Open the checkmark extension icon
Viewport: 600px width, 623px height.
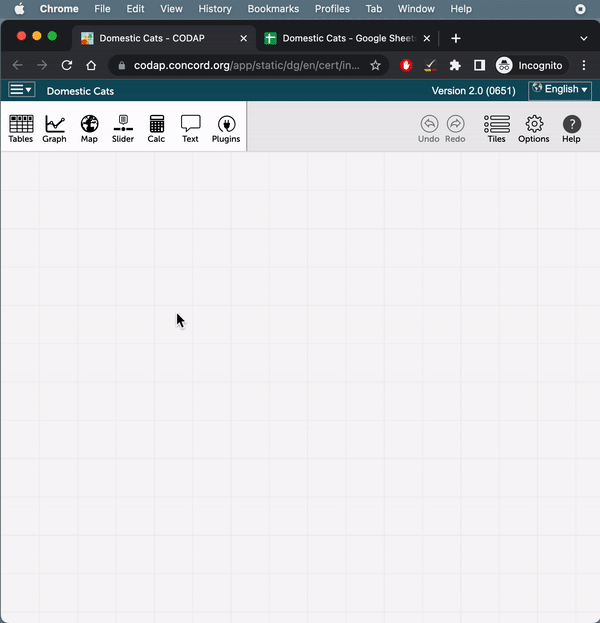coord(430,65)
